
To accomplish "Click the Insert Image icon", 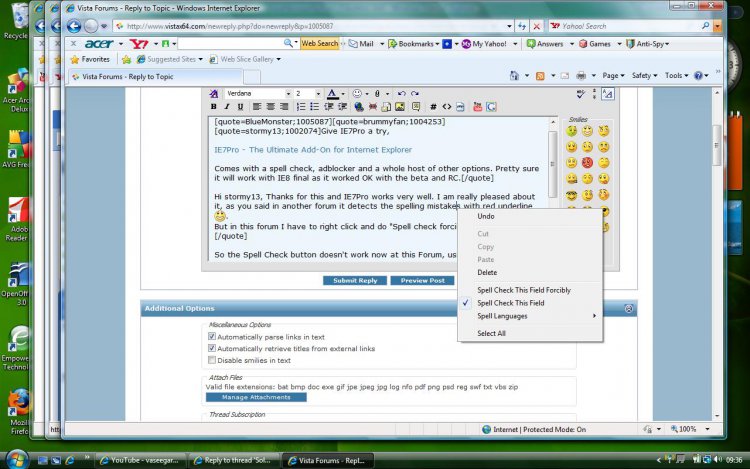I will pos(400,107).
